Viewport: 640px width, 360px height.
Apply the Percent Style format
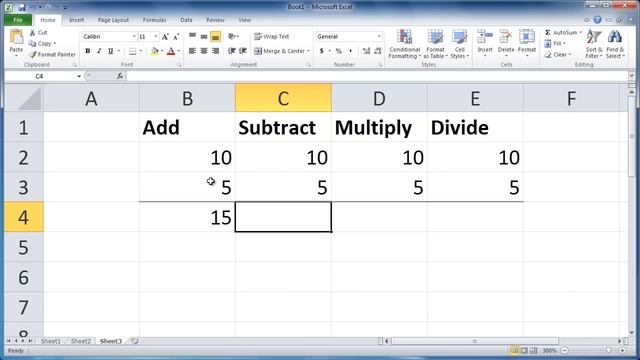coord(338,51)
